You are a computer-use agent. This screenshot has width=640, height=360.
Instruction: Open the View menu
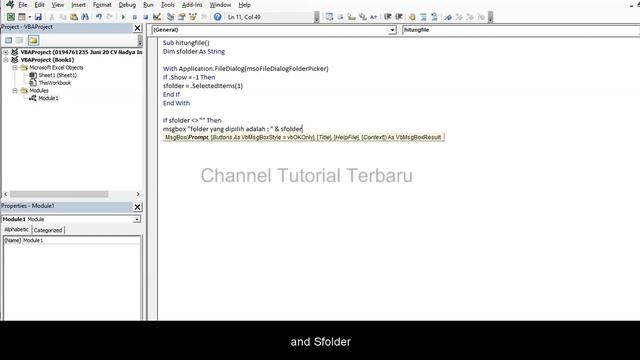(x=58, y=5)
